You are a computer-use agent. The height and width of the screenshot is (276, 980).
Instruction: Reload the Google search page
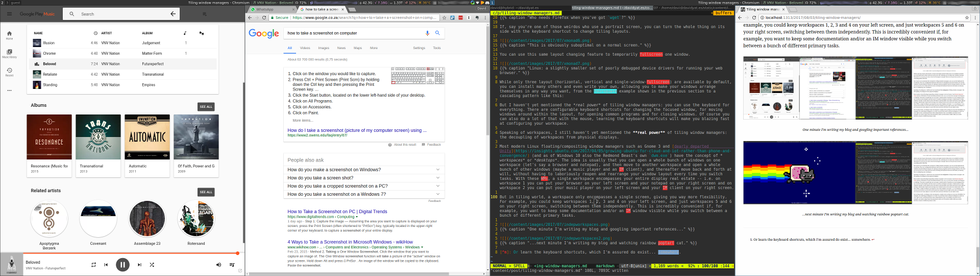point(264,17)
